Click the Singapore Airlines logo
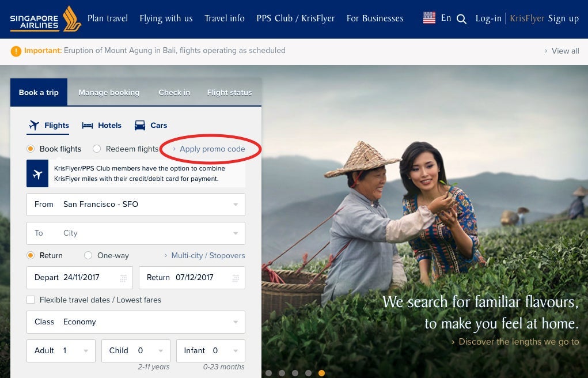Image resolution: width=588 pixels, height=378 pixels. tap(45, 19)
